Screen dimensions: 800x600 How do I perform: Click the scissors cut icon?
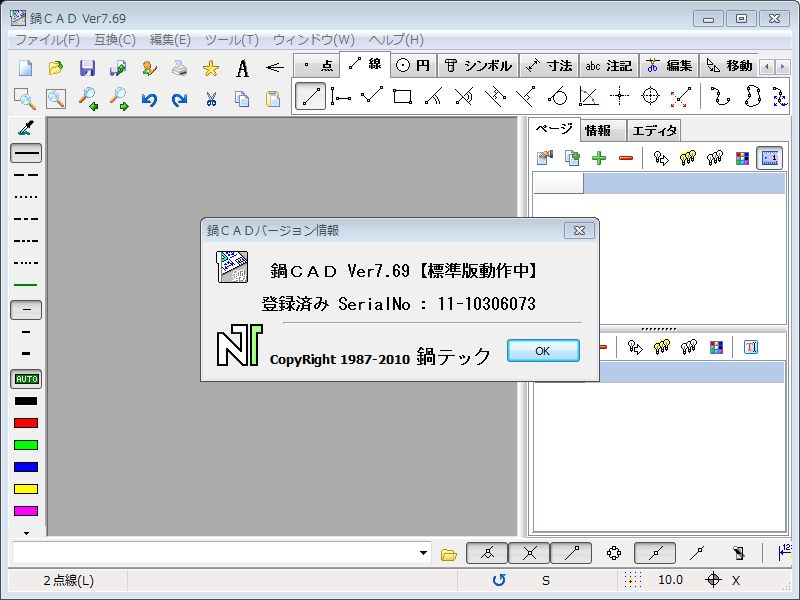point(211,99)
